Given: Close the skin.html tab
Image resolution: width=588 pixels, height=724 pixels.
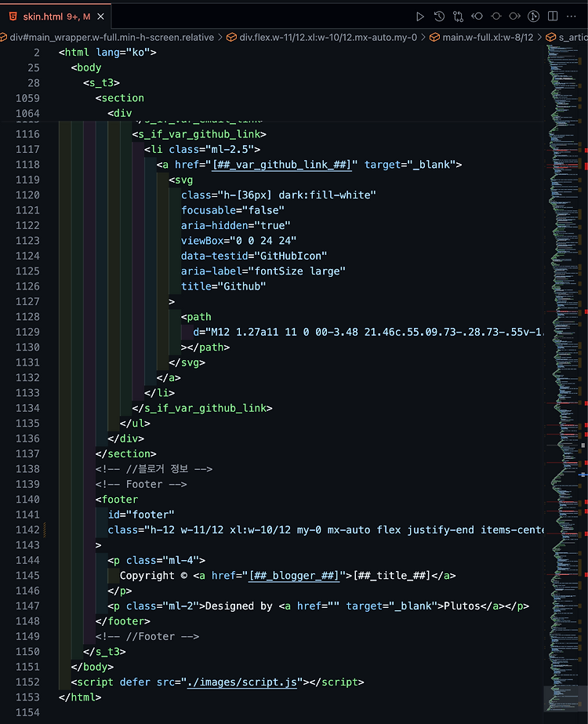Looking at the screenshot, I should point(100,16).
